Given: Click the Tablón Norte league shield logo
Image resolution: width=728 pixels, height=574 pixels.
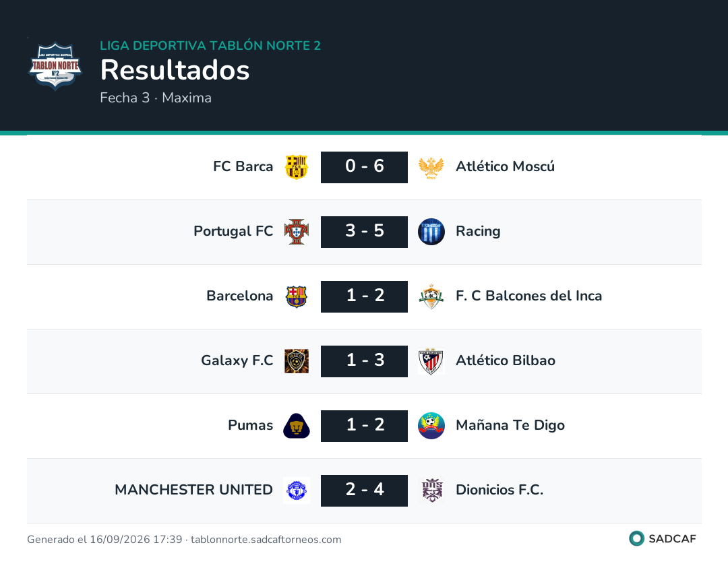Looking at the screenshot, I should point(55,66).
